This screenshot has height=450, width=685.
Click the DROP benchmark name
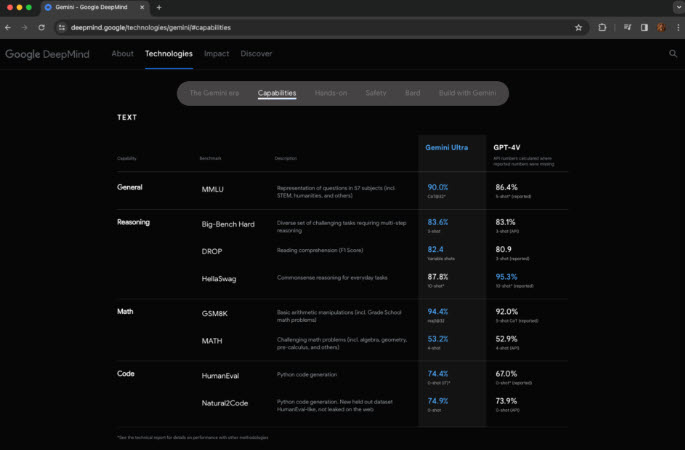(x=212, y=252)
